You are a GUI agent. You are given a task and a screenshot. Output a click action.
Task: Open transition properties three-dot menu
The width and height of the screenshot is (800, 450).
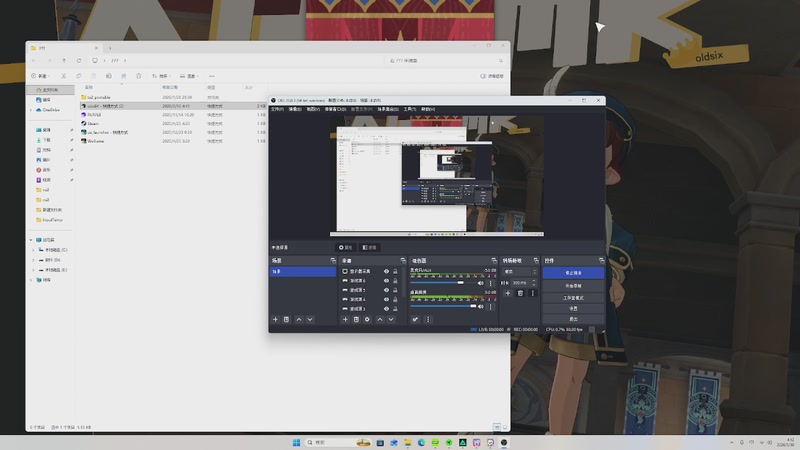coord(533,293)
